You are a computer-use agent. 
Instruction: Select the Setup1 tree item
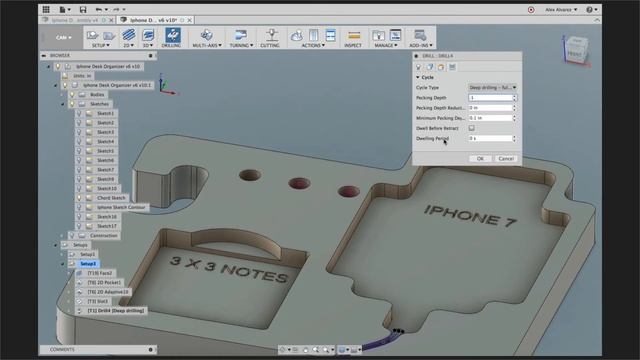pyautogui.click(x=87, y=254)
